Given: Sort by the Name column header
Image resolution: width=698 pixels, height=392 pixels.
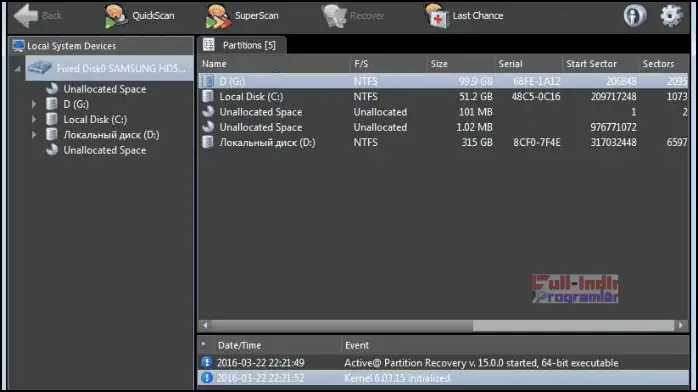Looking at the screenshot, I should [x=274, y=64].
